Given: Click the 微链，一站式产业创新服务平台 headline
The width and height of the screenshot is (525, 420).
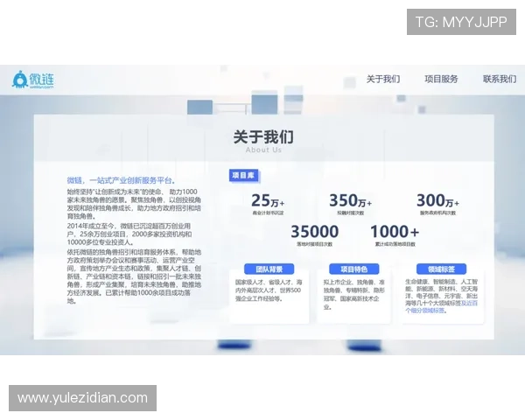Looking at the screenshot, I should [x=122, y=180].
